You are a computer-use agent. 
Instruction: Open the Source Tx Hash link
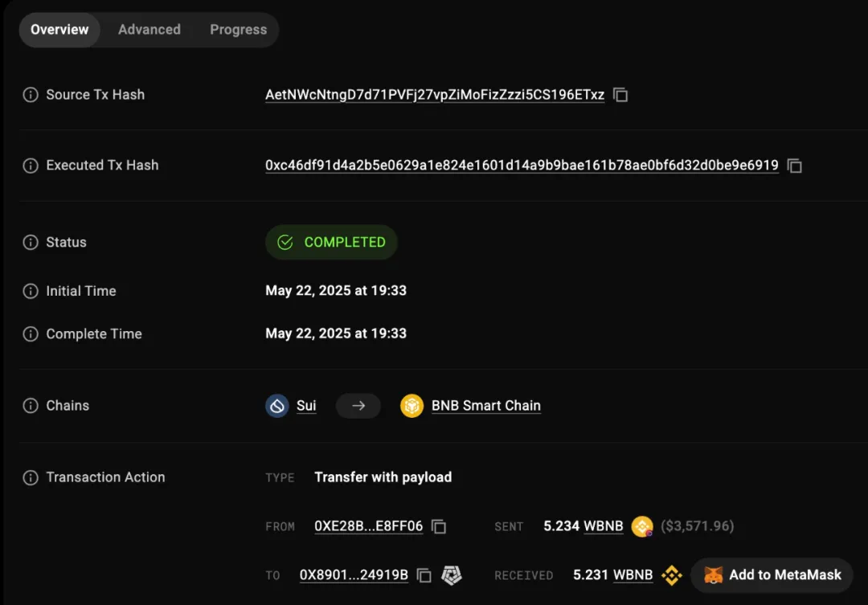[435, 95]
